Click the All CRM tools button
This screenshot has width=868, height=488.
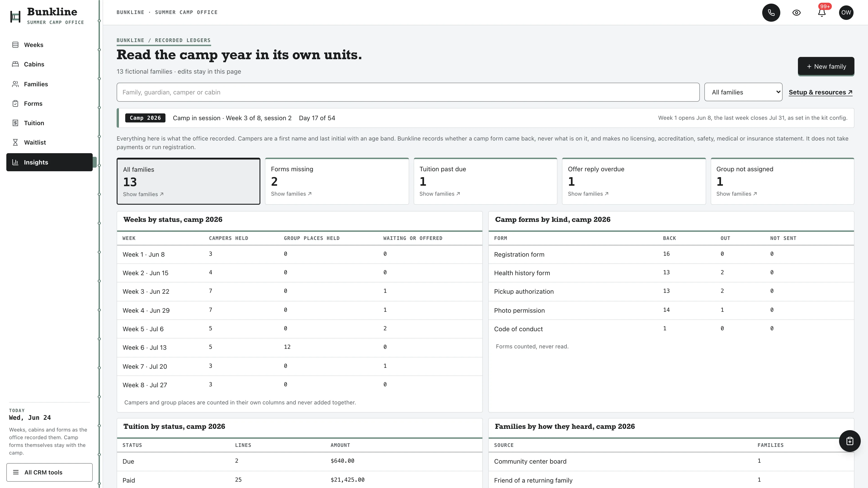[x=49, y=472]
